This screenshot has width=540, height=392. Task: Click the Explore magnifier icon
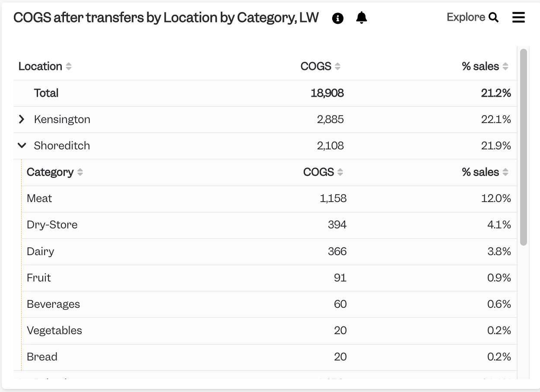click(494, 18)
